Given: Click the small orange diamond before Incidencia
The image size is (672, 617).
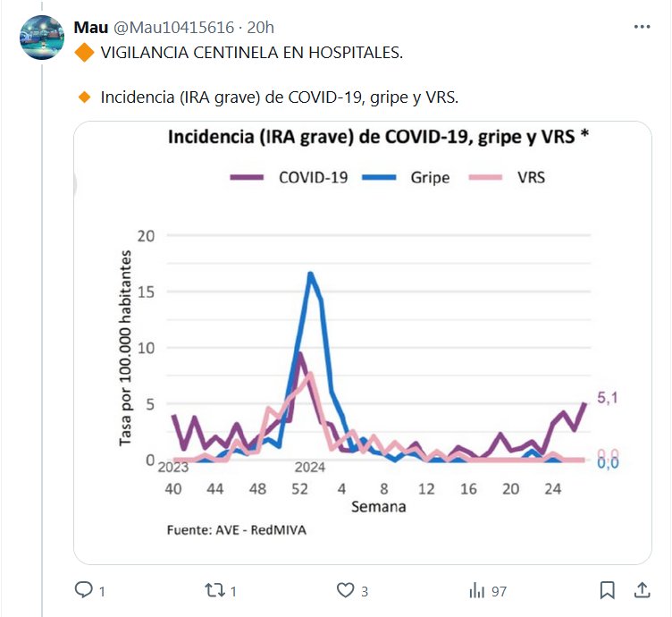Looking at the screenshot, I should (x=85, y=97).
